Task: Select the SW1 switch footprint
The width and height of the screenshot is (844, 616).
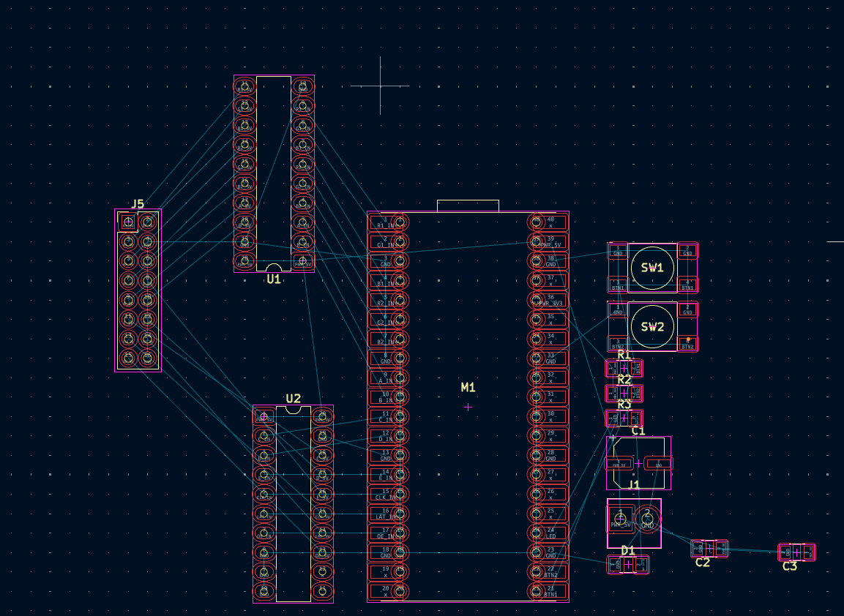Action: [652, 267]
